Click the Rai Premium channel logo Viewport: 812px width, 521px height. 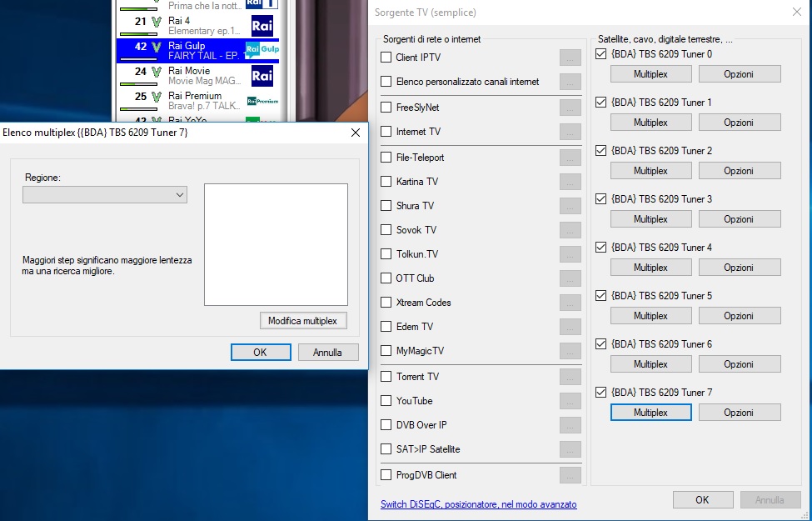click(x=262, y=101)
